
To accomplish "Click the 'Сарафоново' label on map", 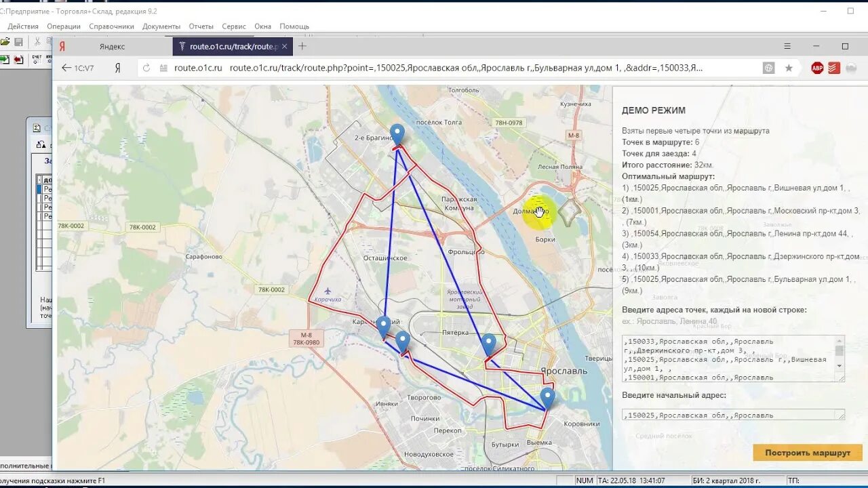I will point(203,257).
